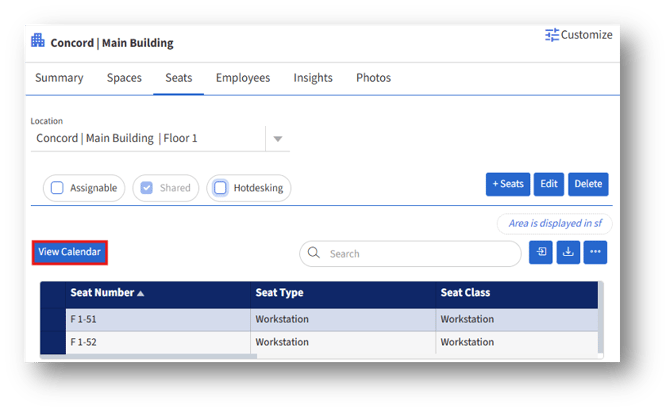This screenshot has width=670, height=412.
Task: Go to the Insights tab
Action: (314, 78)
